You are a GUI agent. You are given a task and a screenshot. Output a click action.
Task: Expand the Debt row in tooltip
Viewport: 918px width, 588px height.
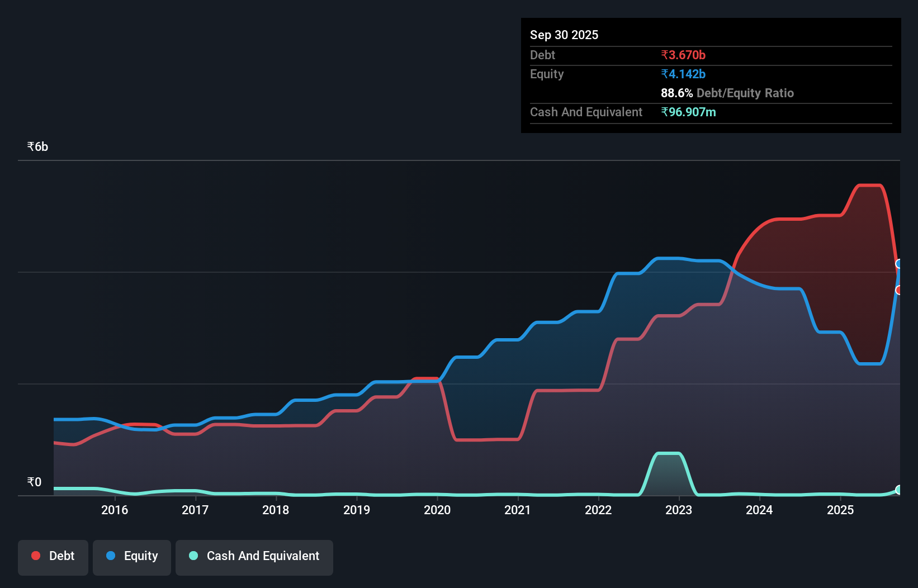click(x=542, y=55)
